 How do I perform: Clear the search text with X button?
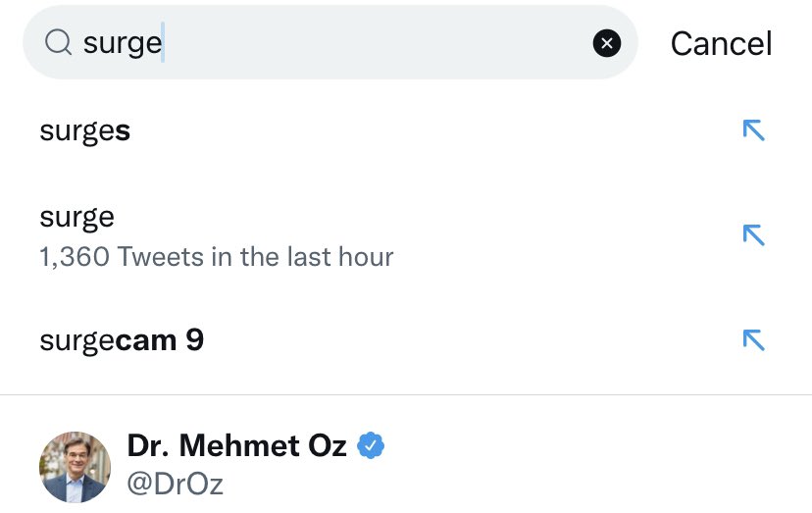[607, 43]
